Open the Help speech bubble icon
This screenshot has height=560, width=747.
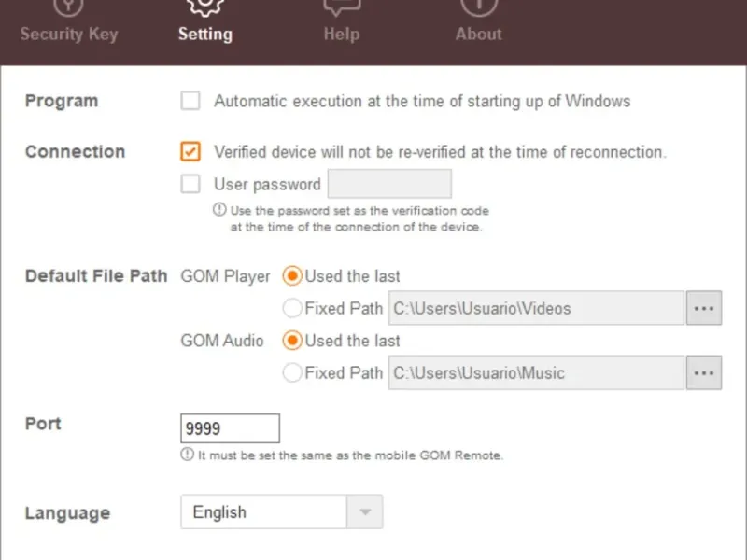coord(341,6)
